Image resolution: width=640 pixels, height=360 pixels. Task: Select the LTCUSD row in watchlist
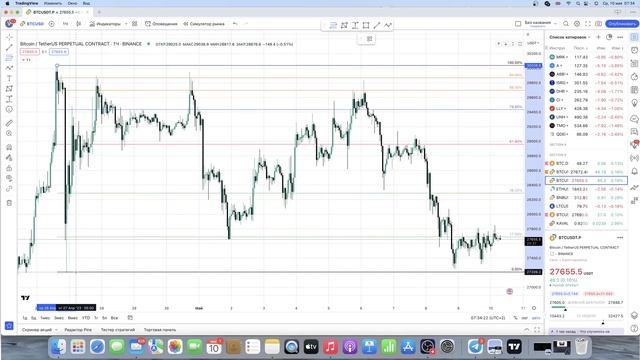pos(587,206)
